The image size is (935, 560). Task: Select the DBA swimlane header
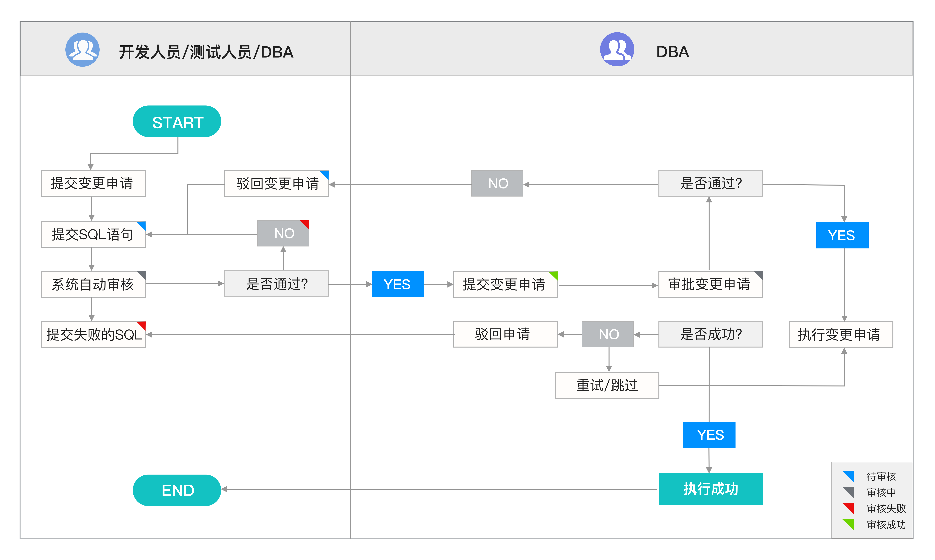tap(672, 52)
